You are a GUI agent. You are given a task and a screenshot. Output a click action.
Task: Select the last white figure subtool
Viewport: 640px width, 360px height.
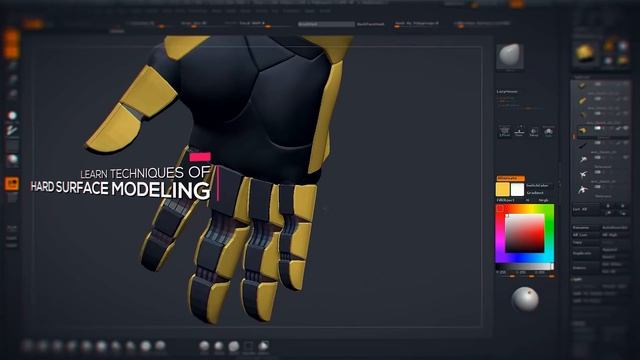coord(583,190)
